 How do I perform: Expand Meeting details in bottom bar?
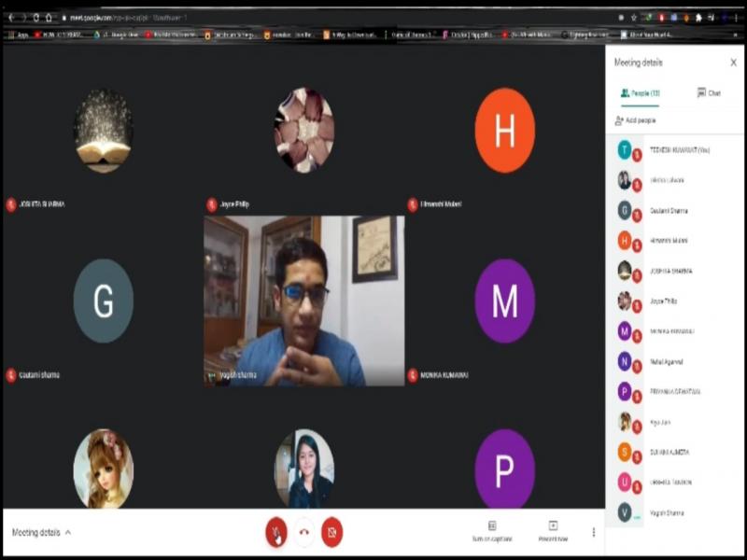pyautogui.click(x=41, y=532)
